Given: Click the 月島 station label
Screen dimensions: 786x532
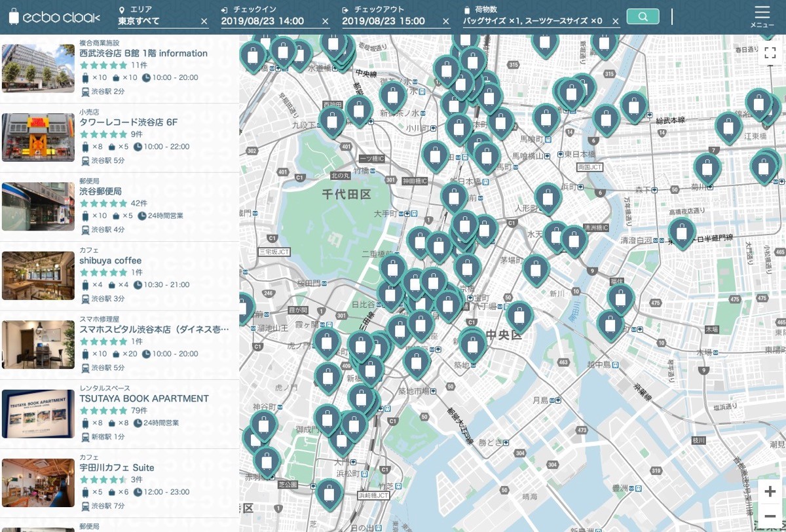Looking at the screenshot, I should pyautogui.click(x=540, y=400).
